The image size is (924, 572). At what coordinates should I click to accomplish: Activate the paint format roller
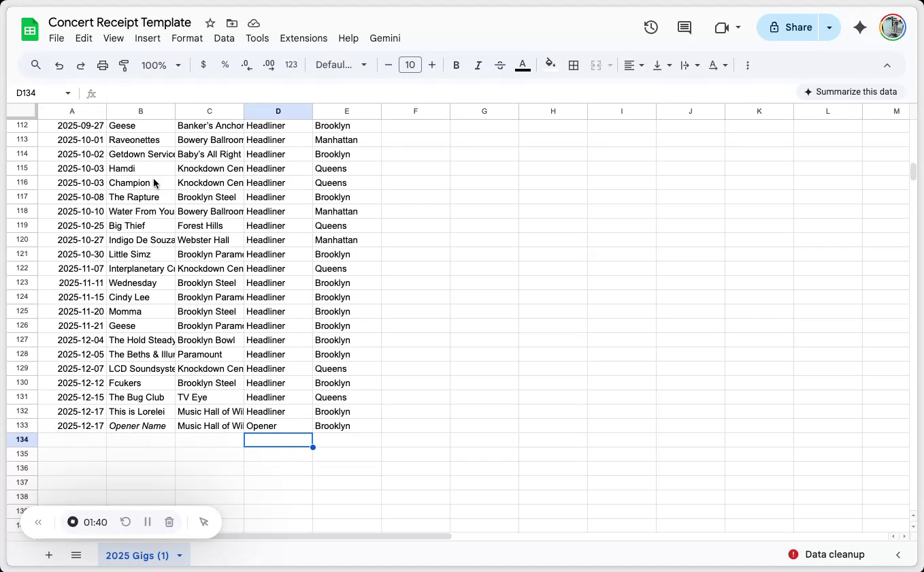click(124, 65)
